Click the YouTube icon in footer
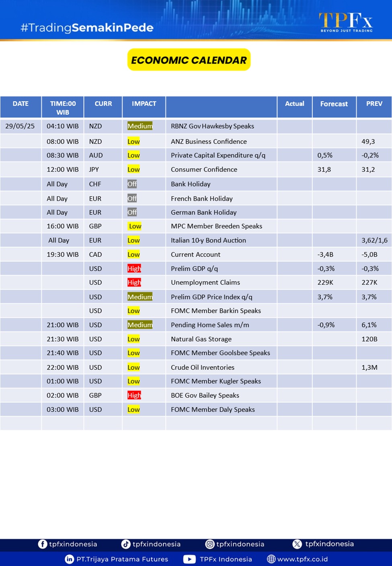Image resolution: width=392 pixels, height=566 pixels. click(189, 559)
